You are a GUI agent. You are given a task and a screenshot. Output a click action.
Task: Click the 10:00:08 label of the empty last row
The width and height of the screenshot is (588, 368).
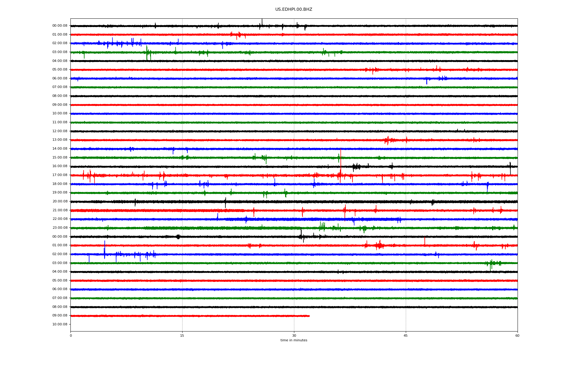[60, 324]
